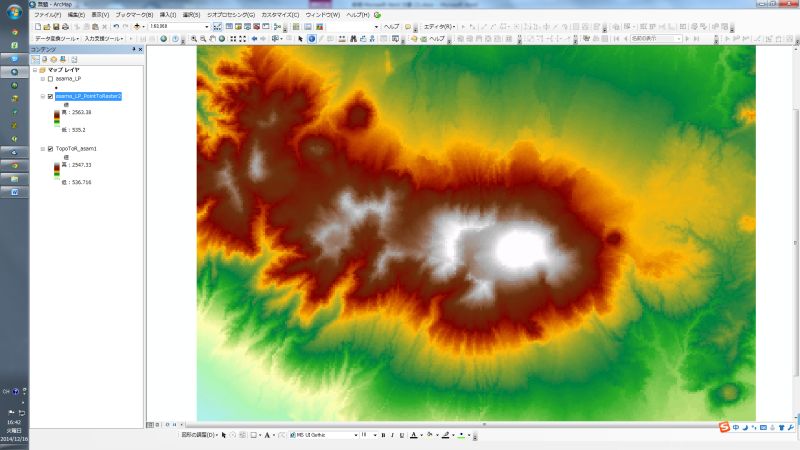800x450 pixels.
Task: Click the ヘルプ button beside the first toolbar
Action: pyautogui.click(x=391, y=27)
